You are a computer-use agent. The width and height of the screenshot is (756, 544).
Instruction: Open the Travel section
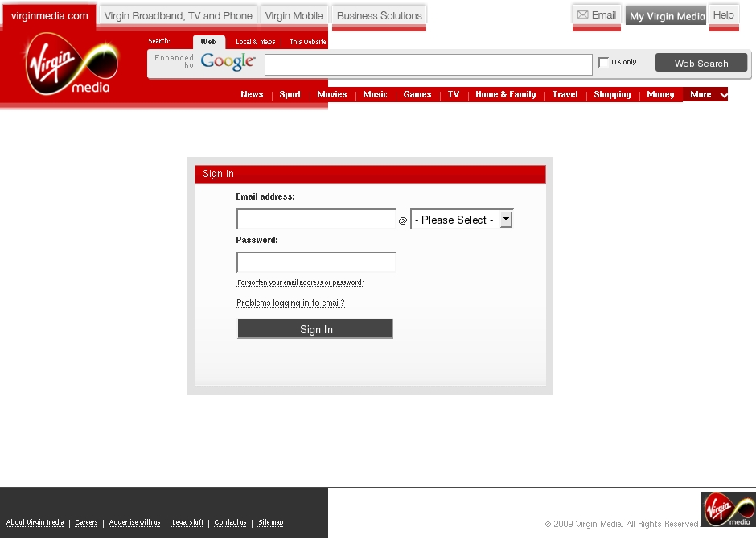[x=565, y=94]
